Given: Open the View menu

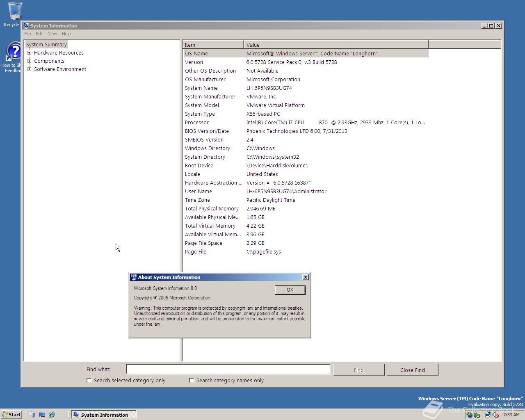Looking at the screenshot, I should [x=52, y=34].
